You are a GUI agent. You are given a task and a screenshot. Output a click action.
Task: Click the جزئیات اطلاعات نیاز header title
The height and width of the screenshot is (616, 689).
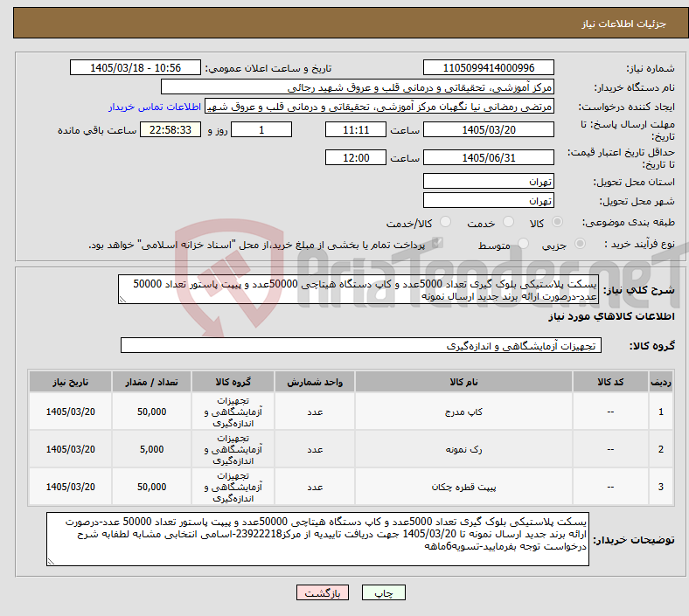click(x=624, y=24)
